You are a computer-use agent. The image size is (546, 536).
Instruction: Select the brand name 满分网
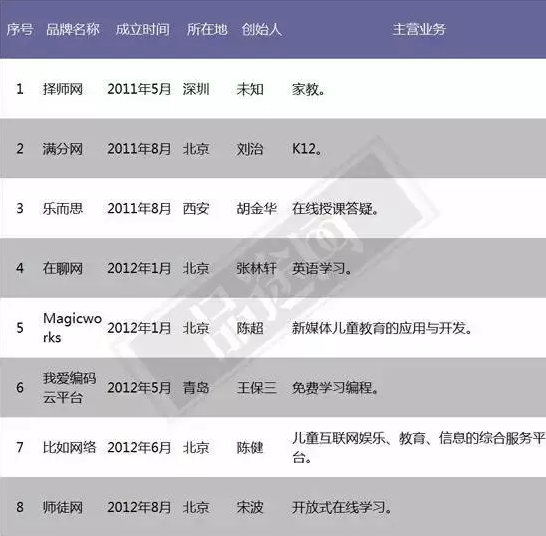(x=63, y=149)
